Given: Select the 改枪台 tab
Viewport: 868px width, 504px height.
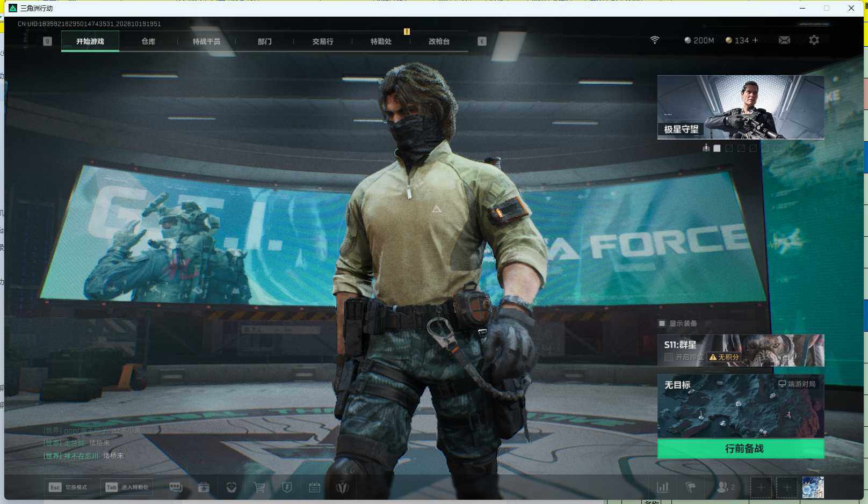Looking at the screenshot, I should pyautogui.click(x=439, y=41).
